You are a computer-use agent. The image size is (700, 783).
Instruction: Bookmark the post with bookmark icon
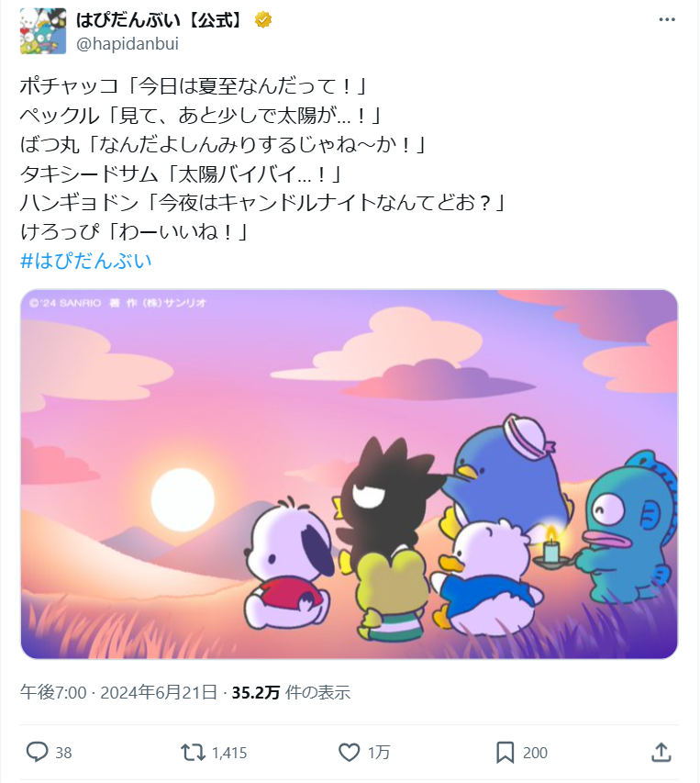coord(505,752)
